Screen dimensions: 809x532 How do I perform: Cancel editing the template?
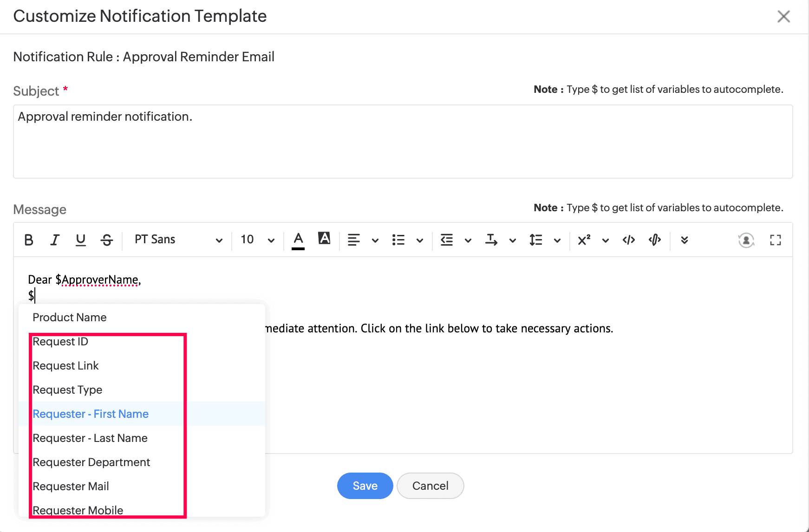(x=430, y=486)
